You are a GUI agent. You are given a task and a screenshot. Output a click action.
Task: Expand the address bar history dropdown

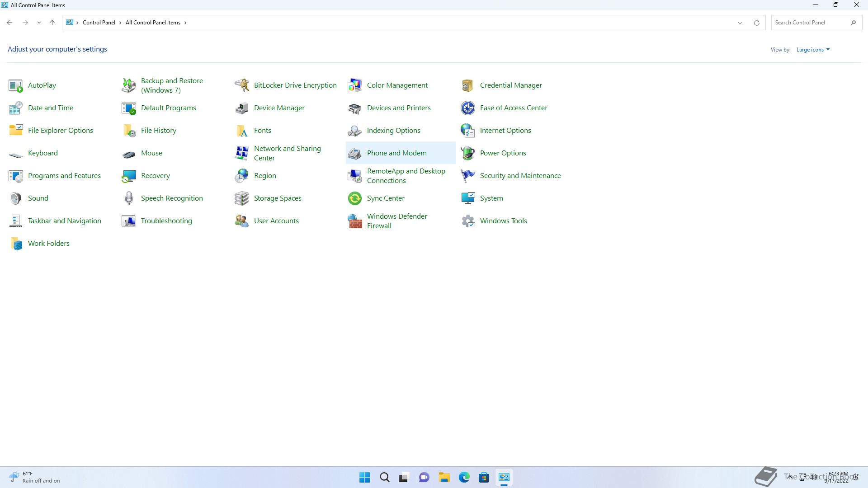pos(740,23)
